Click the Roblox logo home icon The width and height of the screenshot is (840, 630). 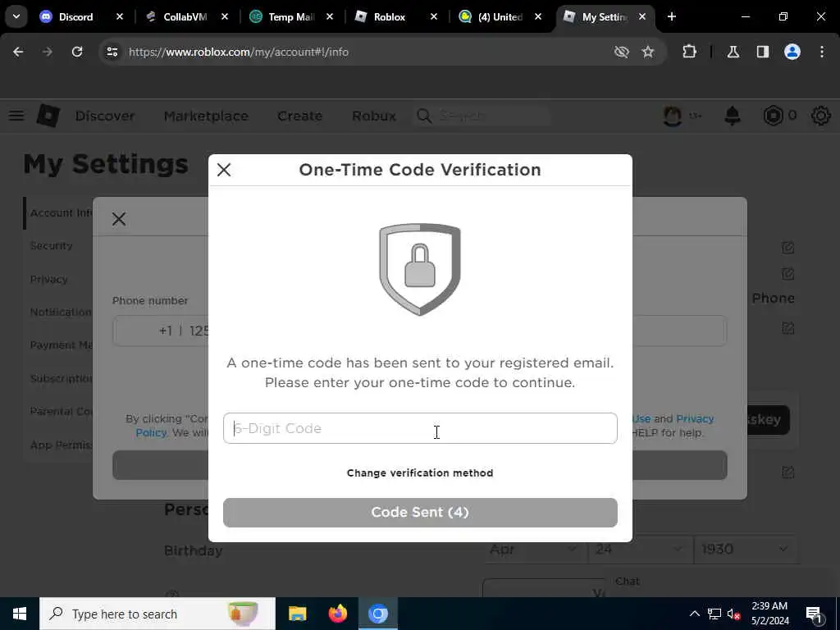pos(48,116)
